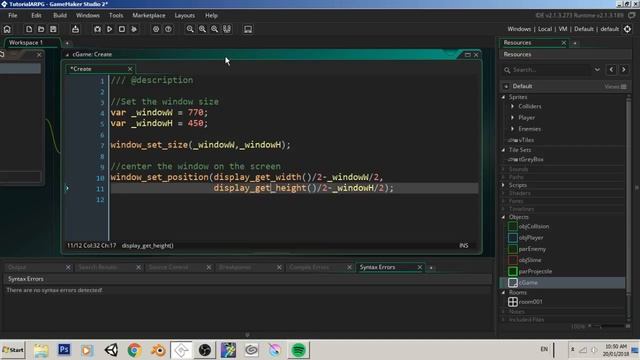Viewport: 640px width, 360px height.
Task: Open the Tools menu
Action: pos(116,15)
